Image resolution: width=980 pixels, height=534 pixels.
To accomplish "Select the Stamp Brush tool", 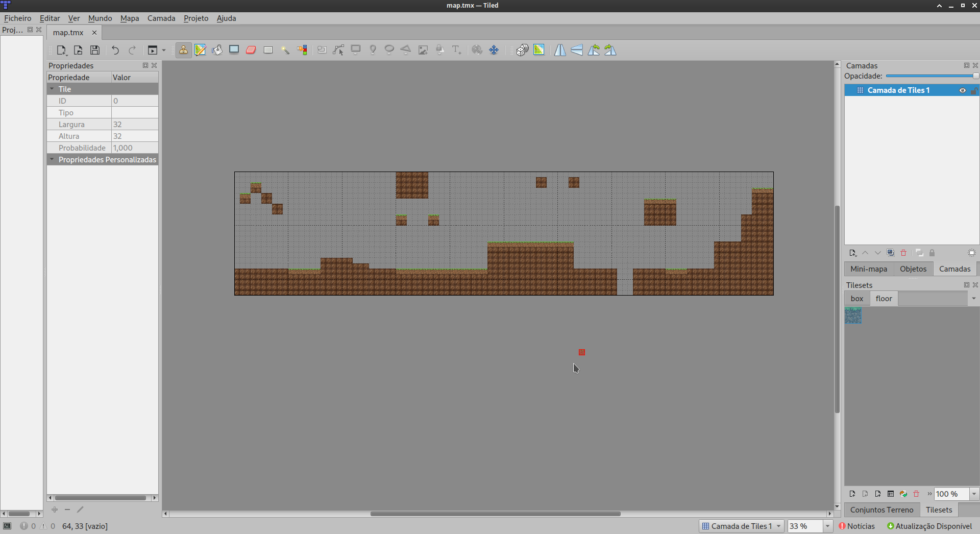I will (183, 50).
